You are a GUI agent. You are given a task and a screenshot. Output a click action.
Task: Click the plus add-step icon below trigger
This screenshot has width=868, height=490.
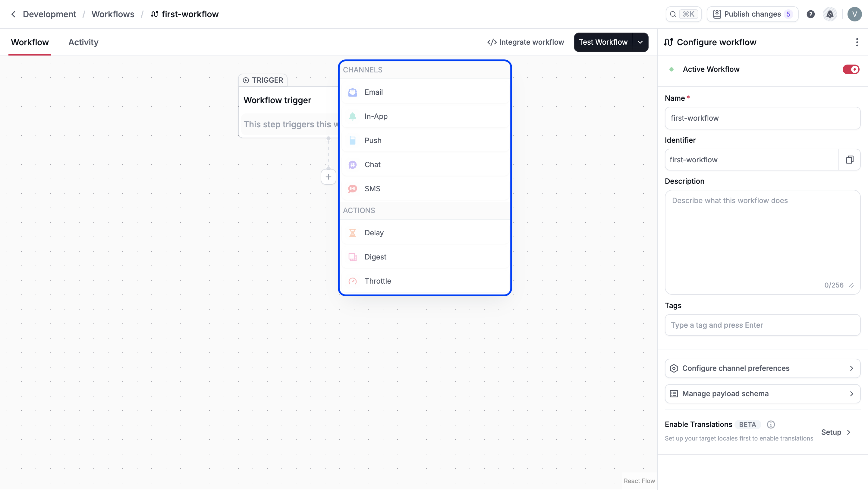click(328, 177)
